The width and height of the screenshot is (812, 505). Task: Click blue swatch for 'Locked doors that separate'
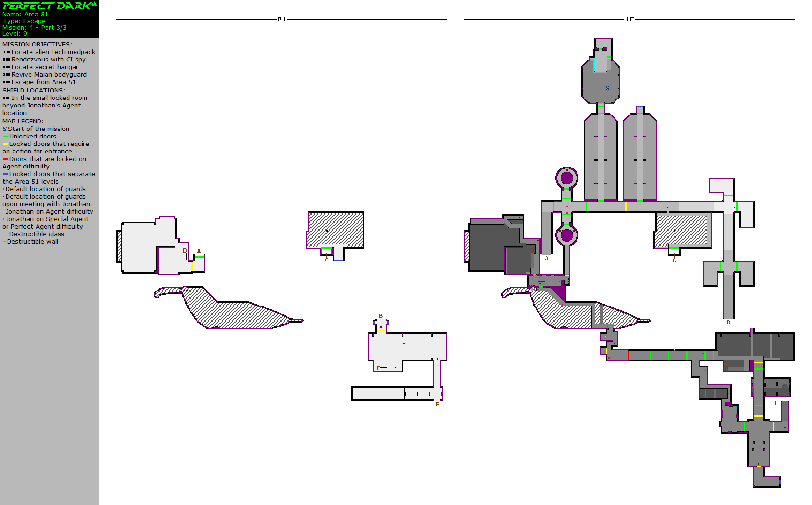[x=5, y=174]
